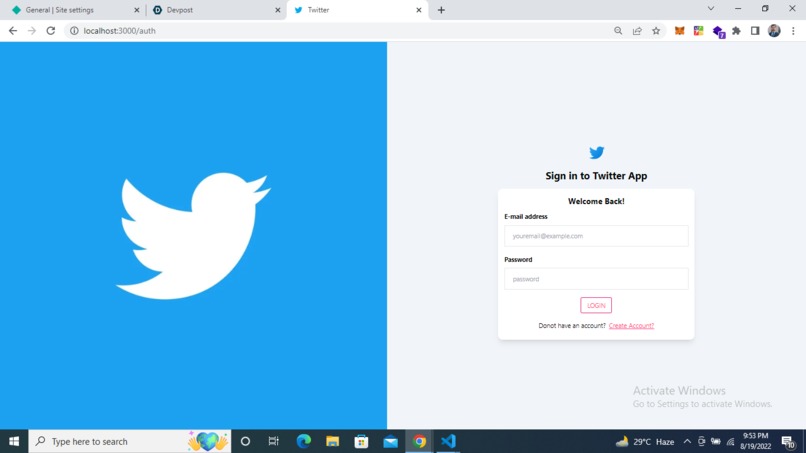Follow the Create Account link

coord(631,325)
